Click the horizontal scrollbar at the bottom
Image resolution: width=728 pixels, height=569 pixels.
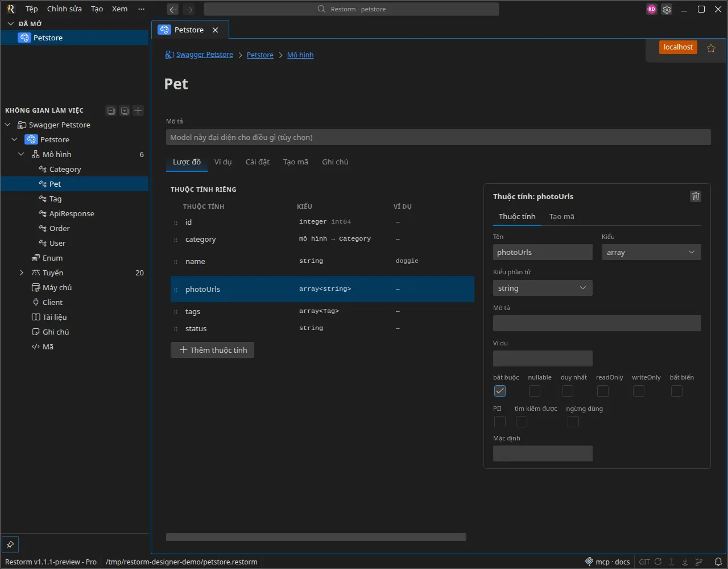(x=316, y=537)
